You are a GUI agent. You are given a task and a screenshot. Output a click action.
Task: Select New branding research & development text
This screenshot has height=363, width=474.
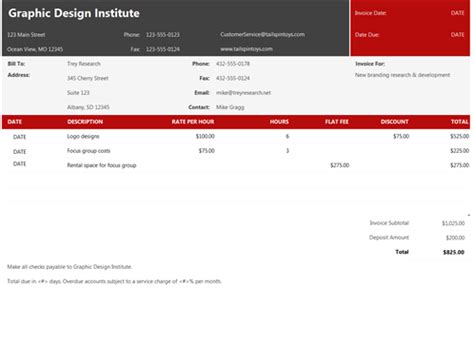[x=402, y=75]
